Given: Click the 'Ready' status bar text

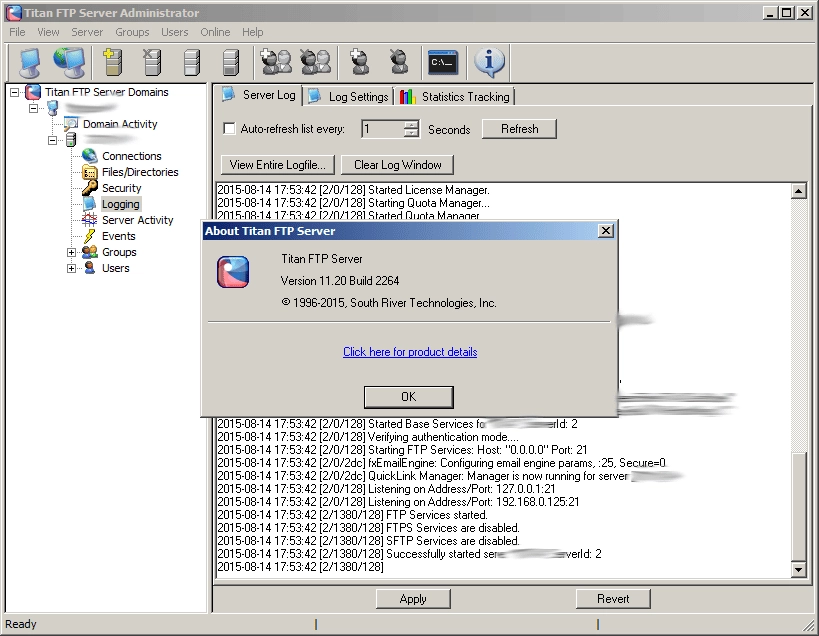Looking at the screenshot, I should click(21, 624).
